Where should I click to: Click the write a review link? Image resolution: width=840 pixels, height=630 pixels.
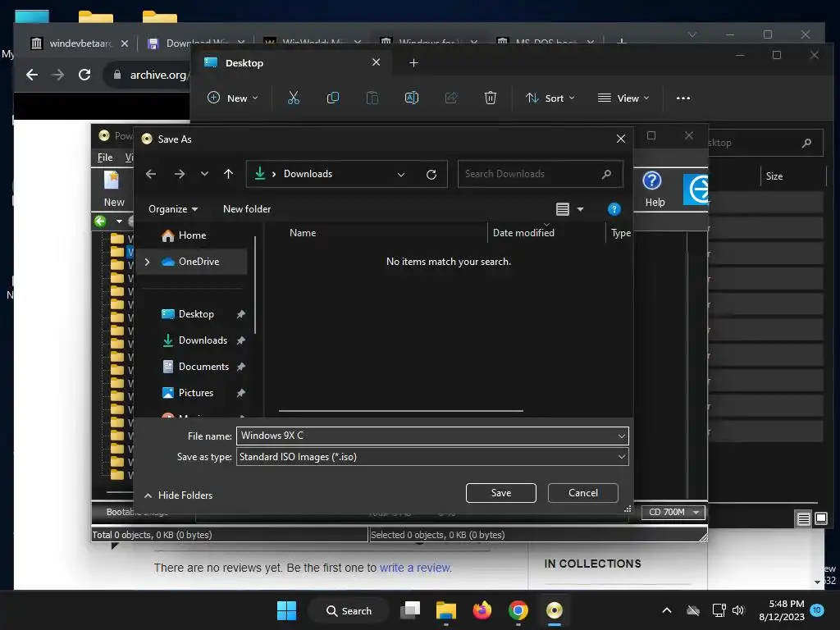415,568
